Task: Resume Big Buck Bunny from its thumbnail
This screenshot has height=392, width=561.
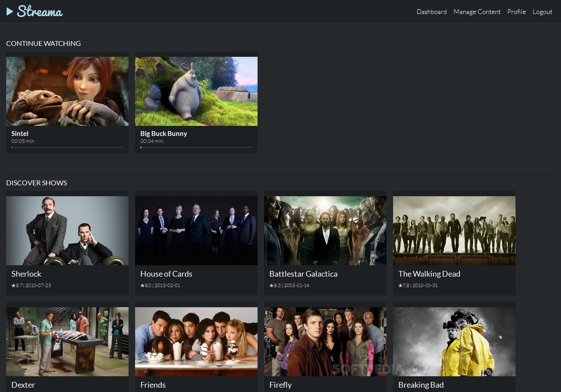Action: (x=196, y=91)
